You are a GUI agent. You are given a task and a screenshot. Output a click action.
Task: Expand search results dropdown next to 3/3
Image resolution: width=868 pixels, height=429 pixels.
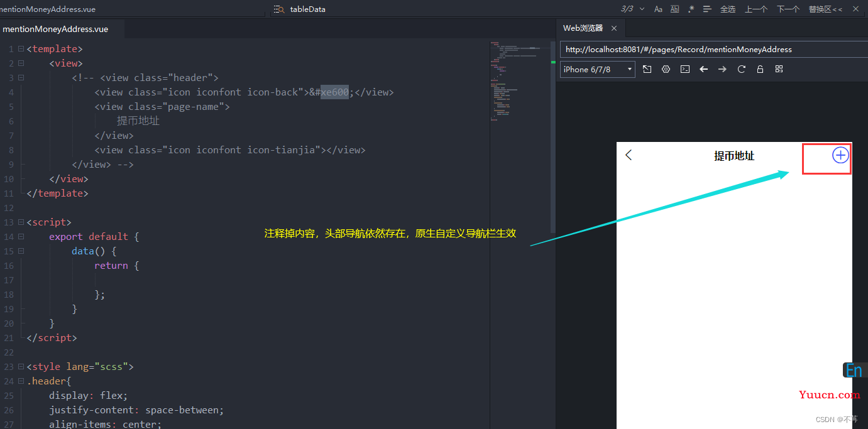(x=642, y=9)
